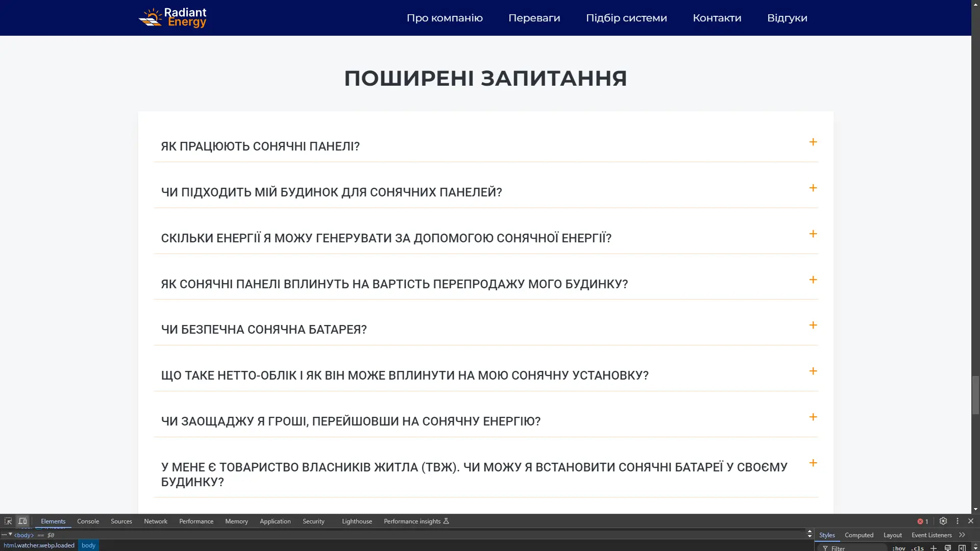Click question text 'Як працюють сонячні панелі?'
The image size is (980, 551).
pos(260,146)
